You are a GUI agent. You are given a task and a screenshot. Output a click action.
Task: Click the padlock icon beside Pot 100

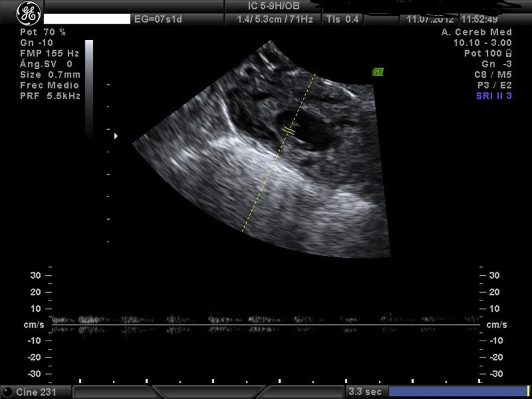509,53
